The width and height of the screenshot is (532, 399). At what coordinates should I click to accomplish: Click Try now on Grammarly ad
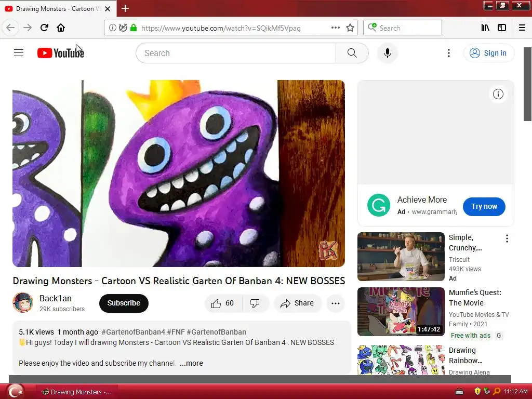point(484,206)
